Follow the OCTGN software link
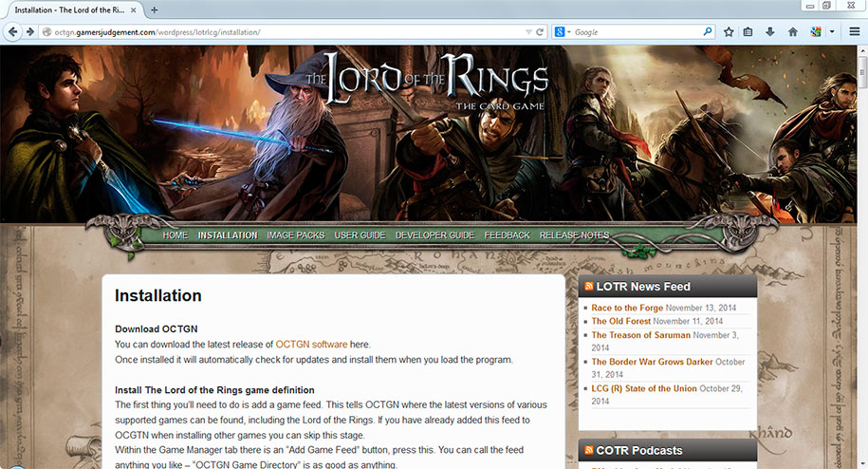The height and width of the screenshot is (469, 868). (311, 345)
